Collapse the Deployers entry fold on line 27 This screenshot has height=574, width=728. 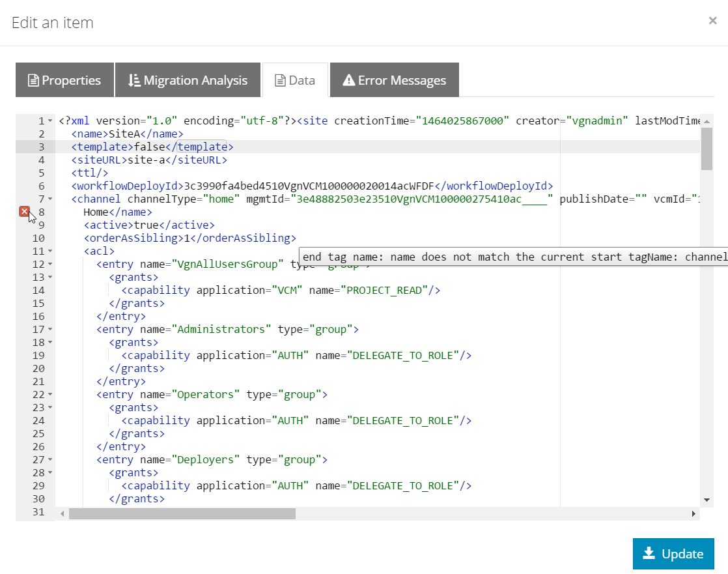click(50, 459)
